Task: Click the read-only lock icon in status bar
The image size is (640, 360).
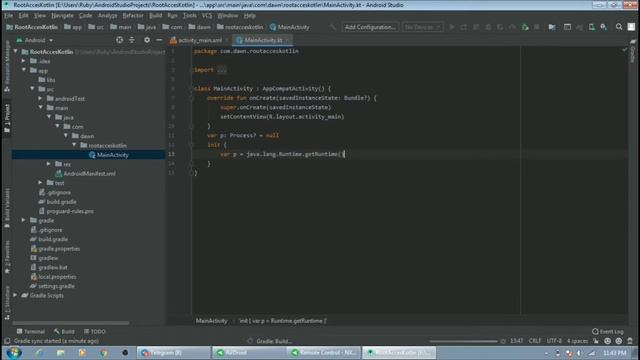Action: pyautogui.click(x=596, y=341)
